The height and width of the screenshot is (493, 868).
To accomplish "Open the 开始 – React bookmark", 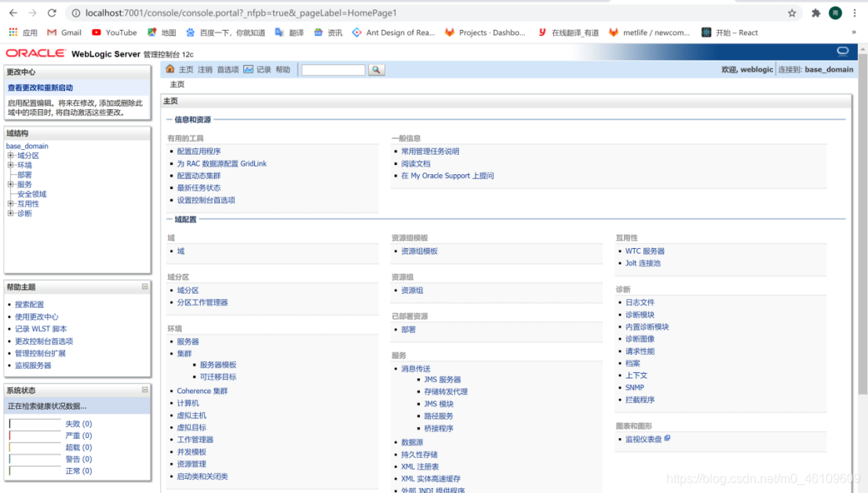I will [730, 33].
